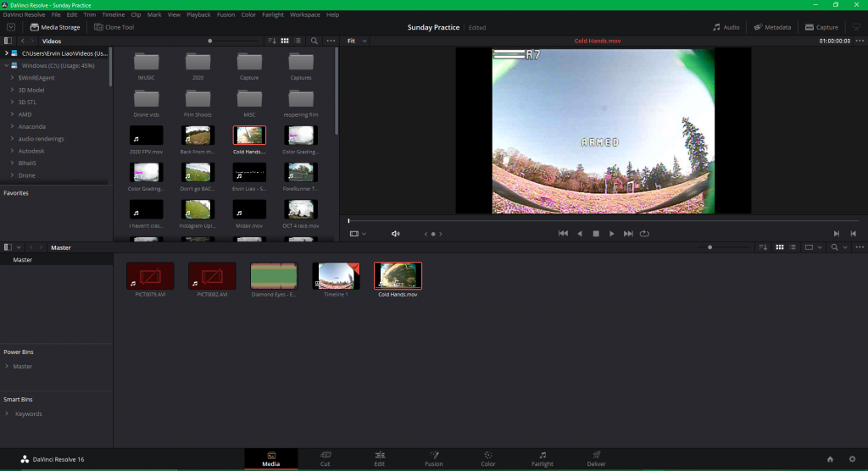
Task: Switch media storage to list view
Action: click(x=298, y=41)
